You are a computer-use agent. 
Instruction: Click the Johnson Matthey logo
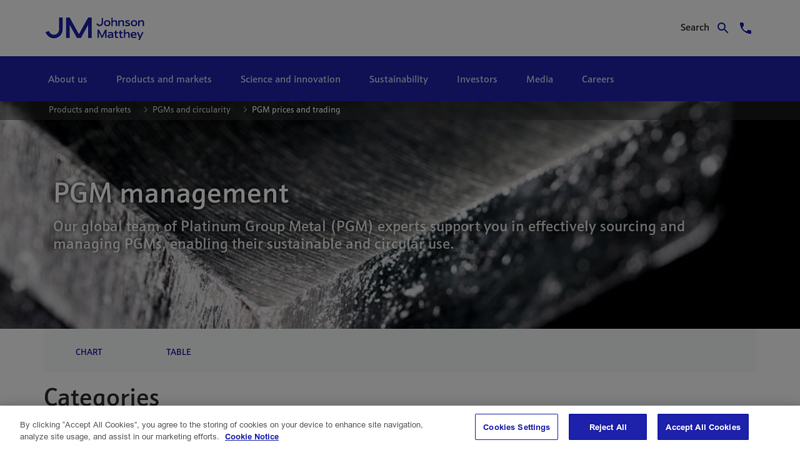(x=95, y=28)
